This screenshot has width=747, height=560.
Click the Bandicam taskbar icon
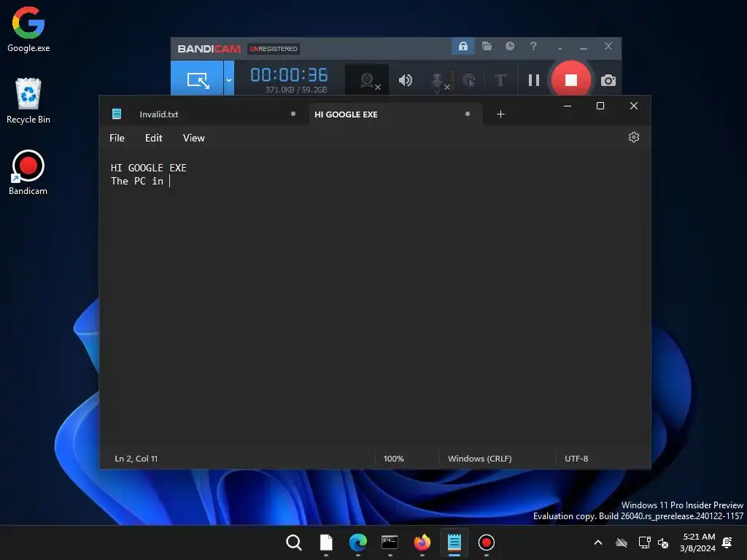[486, 542]
